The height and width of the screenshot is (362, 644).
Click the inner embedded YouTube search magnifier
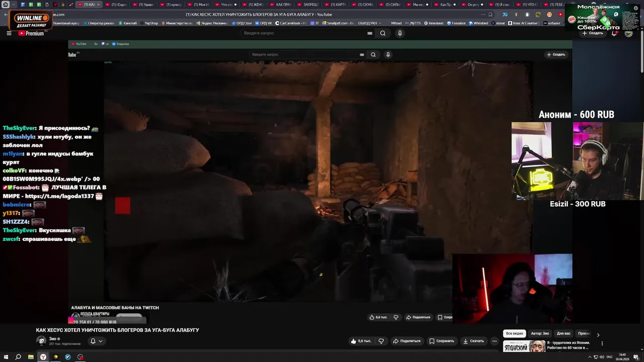pyautogui.click(x=373, y=54)
